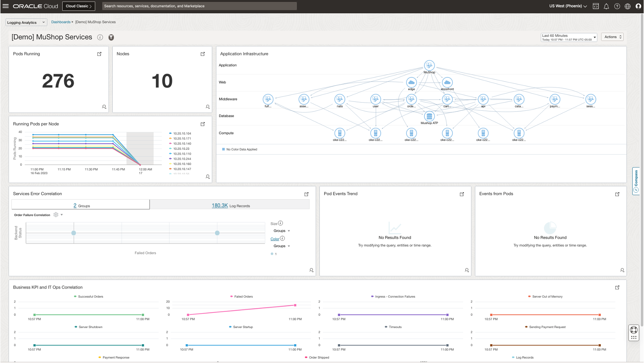Select the storefront web node
644x363 pixels.
coord(447,82)
